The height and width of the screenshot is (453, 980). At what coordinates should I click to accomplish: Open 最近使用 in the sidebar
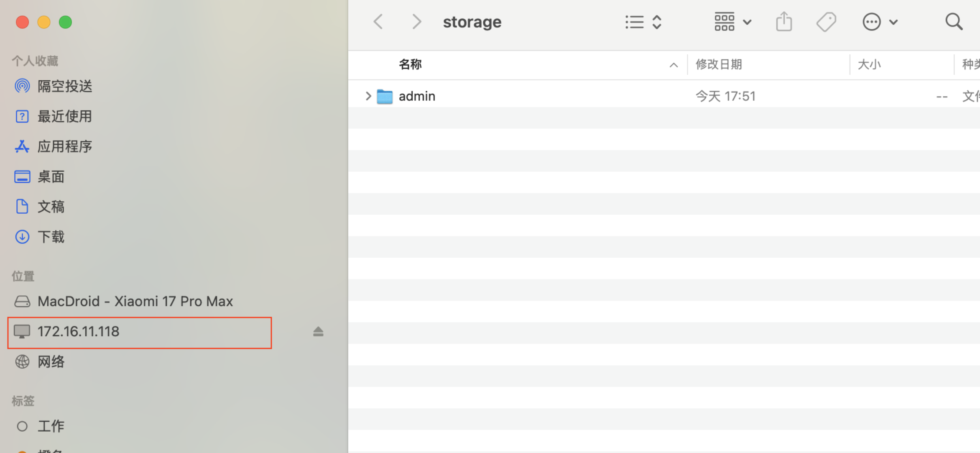click(x=64, y=116)
